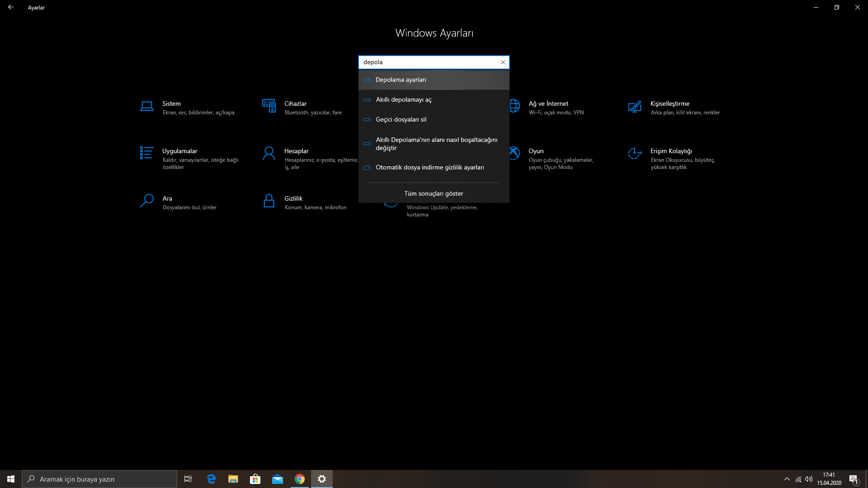Image resolution: width=868 pixels, height=488 pixels.
Task: Pick Otomatik dosya indirme gizlilik ayarları
Action: 429,168
